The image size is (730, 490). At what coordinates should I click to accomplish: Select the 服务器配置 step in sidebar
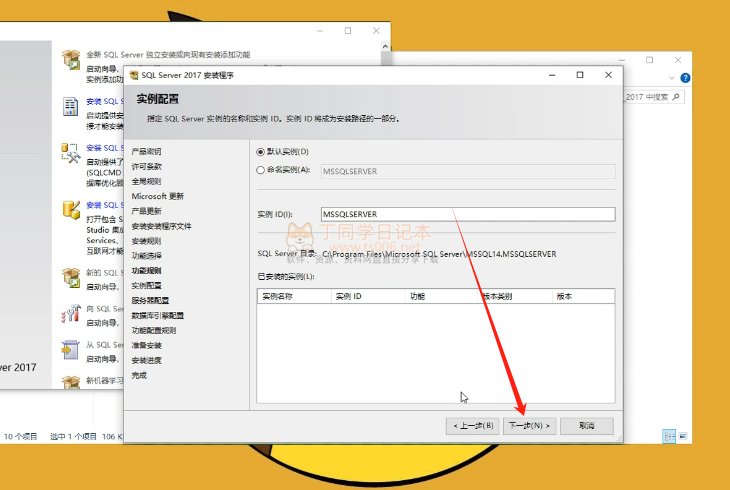point(150,300)
